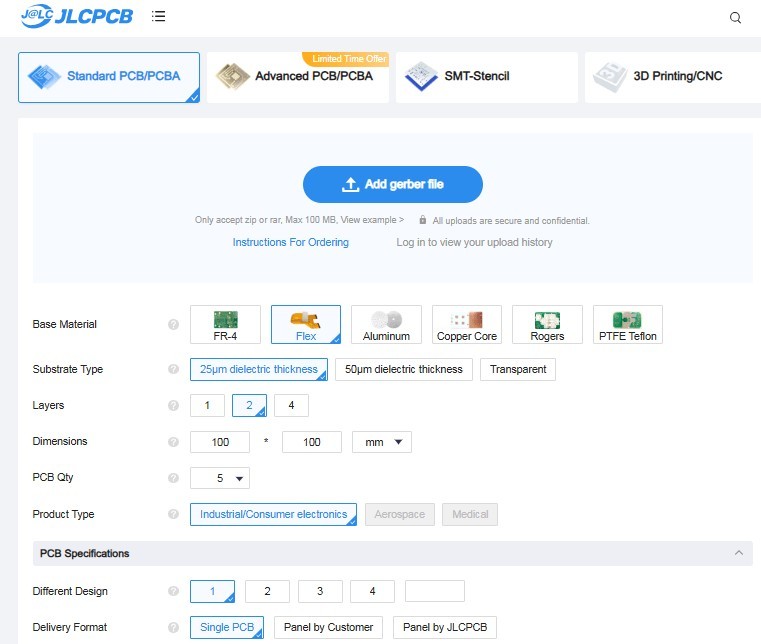Select 4 layers option
Screen dimensions: 761x644
click(291, 405)
